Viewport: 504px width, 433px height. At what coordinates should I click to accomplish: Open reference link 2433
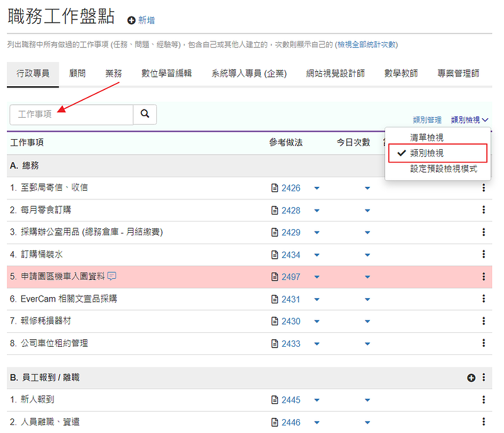pyautogui.click(x=291, y=344)
